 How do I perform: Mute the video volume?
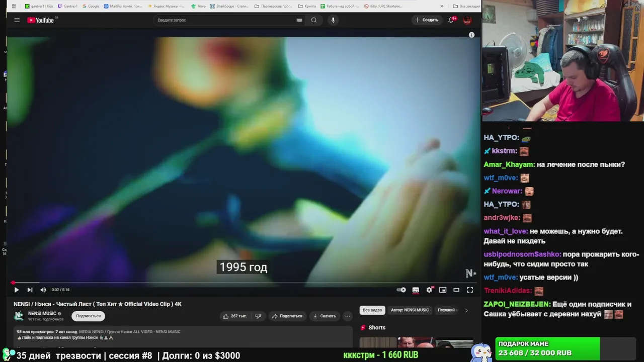[43, 290]
